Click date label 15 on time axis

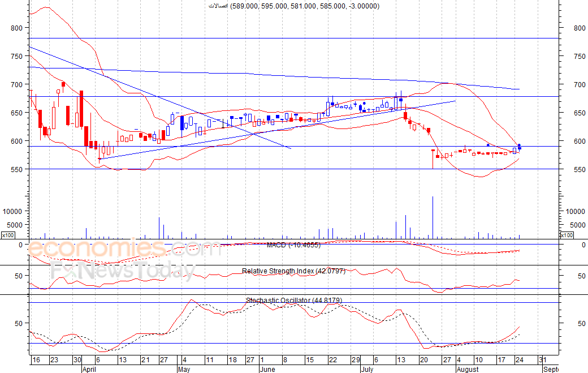click(x=310, y=360)
